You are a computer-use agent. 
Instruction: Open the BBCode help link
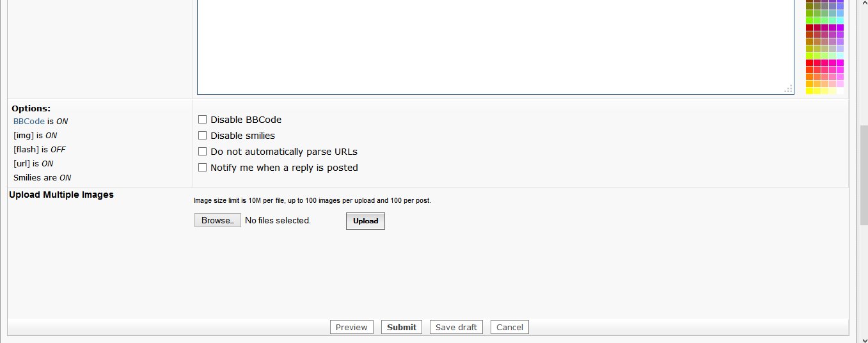(x=29, y=121)
